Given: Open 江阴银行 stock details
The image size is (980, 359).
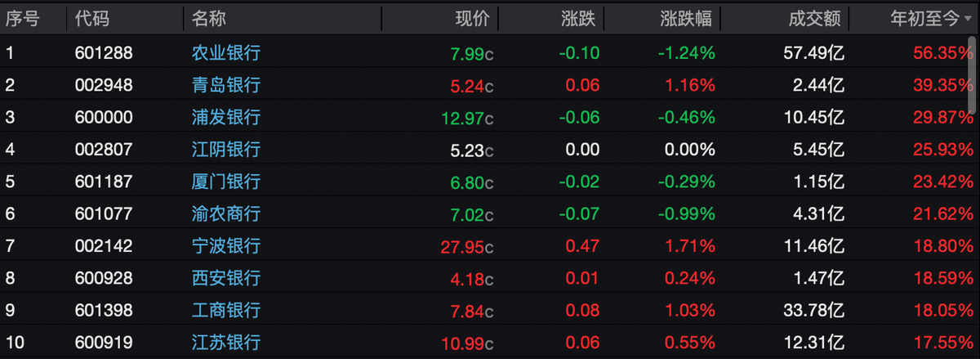Looking at the screenshot, I should tap(225, 150).
